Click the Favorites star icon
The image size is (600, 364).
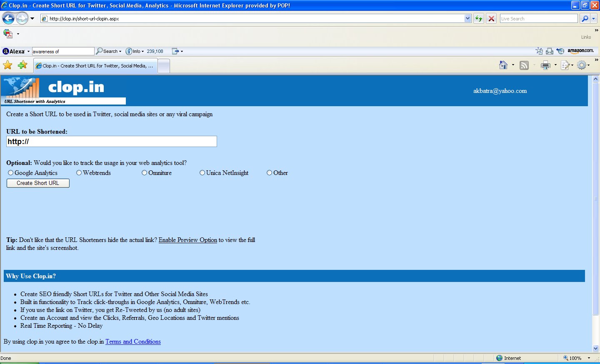(x=7, y=65)
